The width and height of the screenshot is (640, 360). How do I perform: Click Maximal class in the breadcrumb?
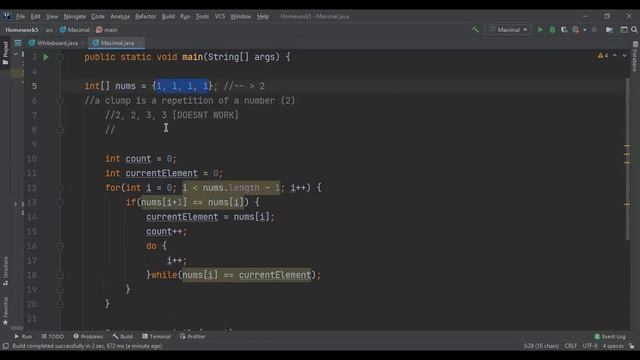75,30
